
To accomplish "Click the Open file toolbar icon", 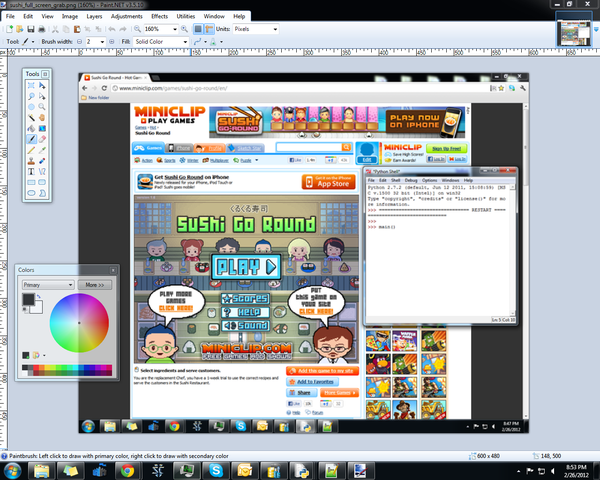I will [x=20, y=29].
